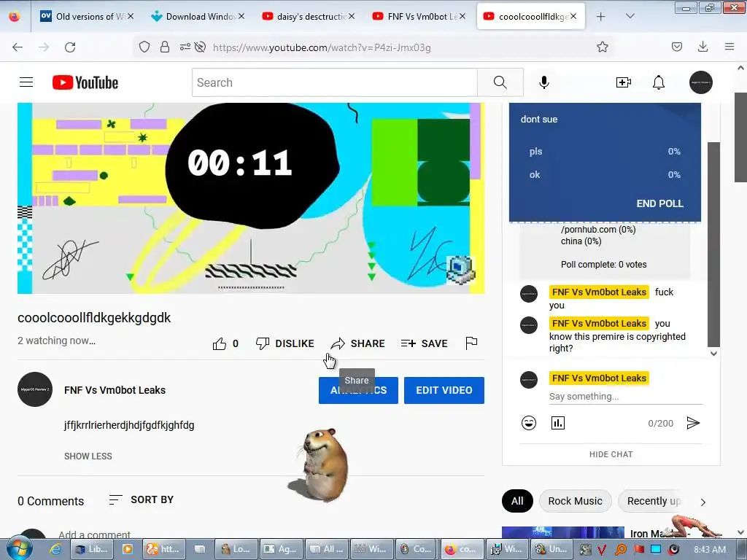Click HIDE CHAT
The height and width of the screenshot is (560, 747).
(611, 454)
